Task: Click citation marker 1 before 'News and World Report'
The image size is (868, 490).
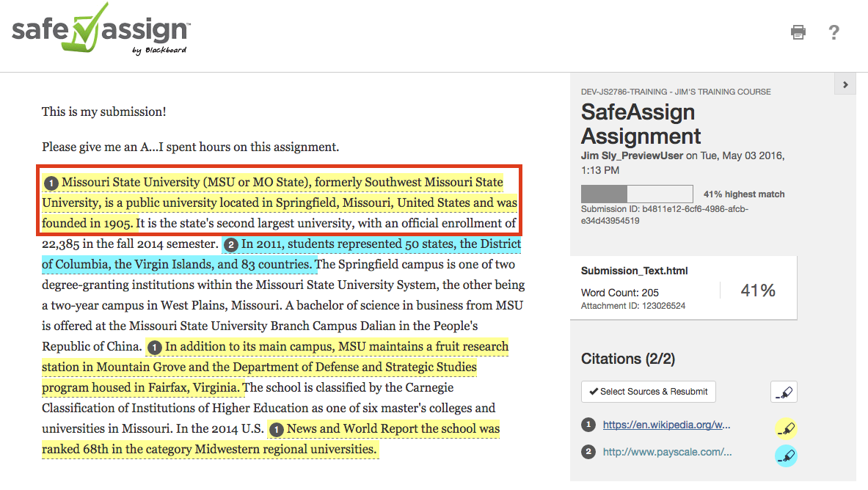Action: (x=277, y=429)
